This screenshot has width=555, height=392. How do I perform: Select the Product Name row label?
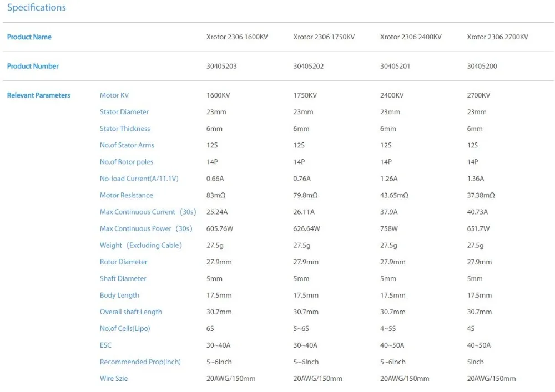point(29,37)
